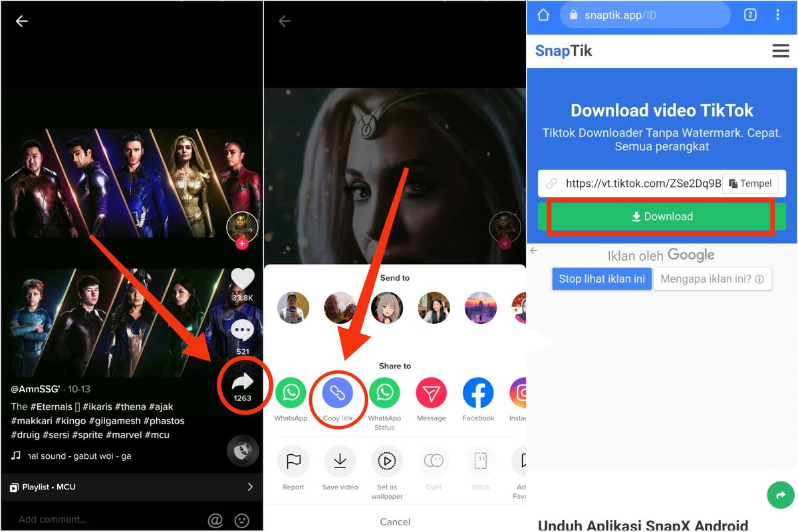
Task: Tap the mention @ icon in comment bar
Action: 215,520
